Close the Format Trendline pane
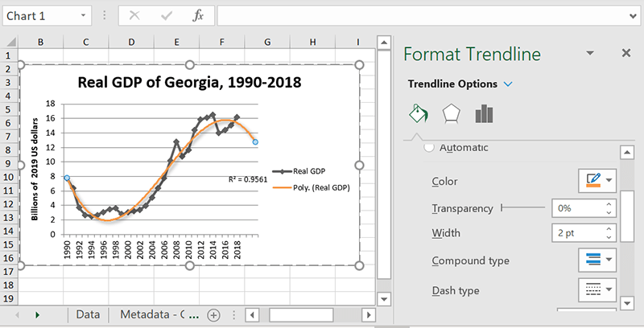 626,53
